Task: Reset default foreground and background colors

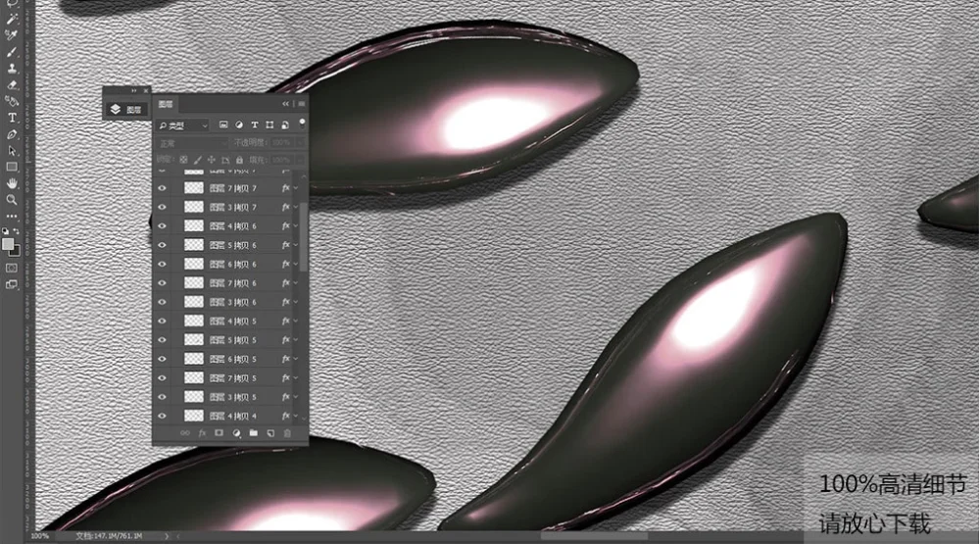Action: coord(6,230)
